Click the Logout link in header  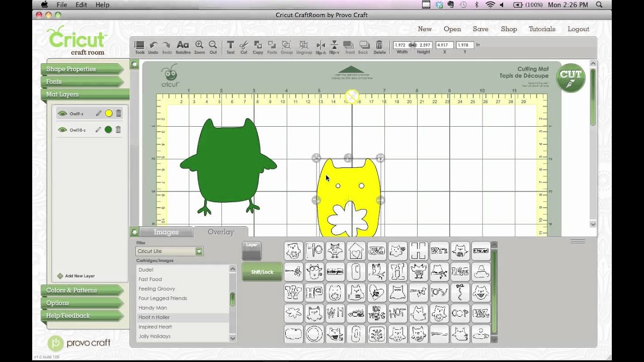point(578,29)
